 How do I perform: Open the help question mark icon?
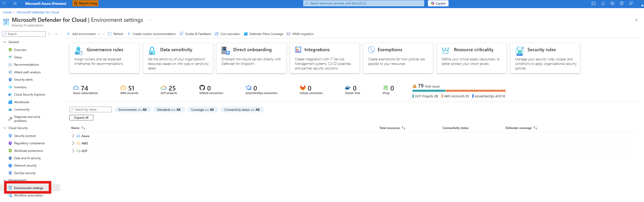pyautogui.click(x=622, y=4)
